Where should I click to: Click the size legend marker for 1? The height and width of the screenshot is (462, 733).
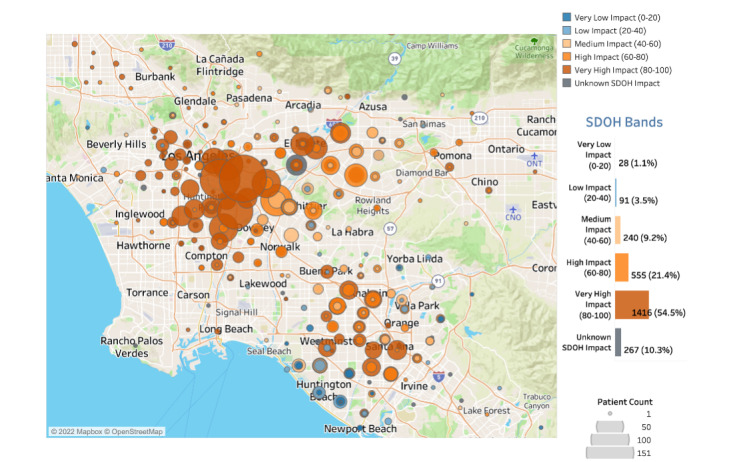(610, 413)
